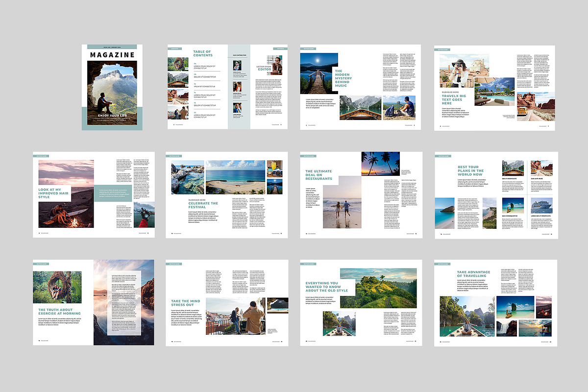Click THE TRUTH ABOUT EXERCISE AT MORNING heading

pyautogui.click(x=59, y=312)
